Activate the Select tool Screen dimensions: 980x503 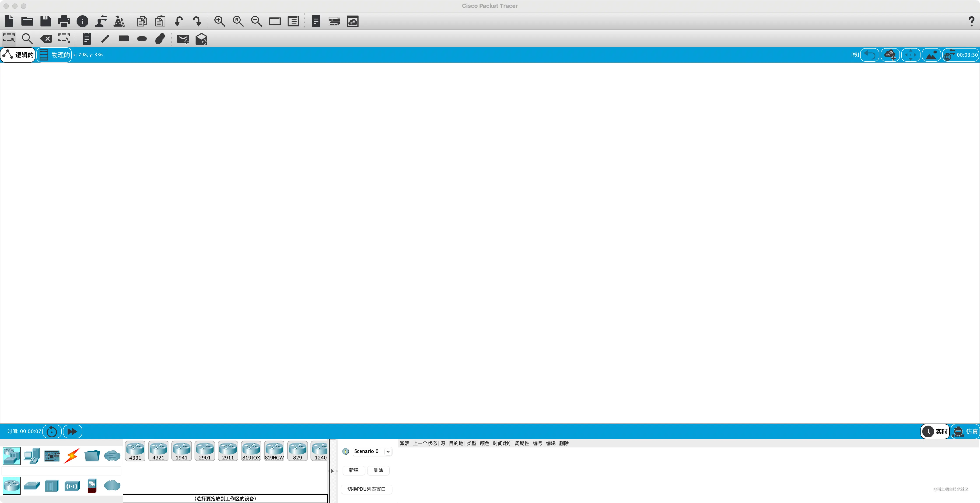pyautogui.click(x=9, y=38)
